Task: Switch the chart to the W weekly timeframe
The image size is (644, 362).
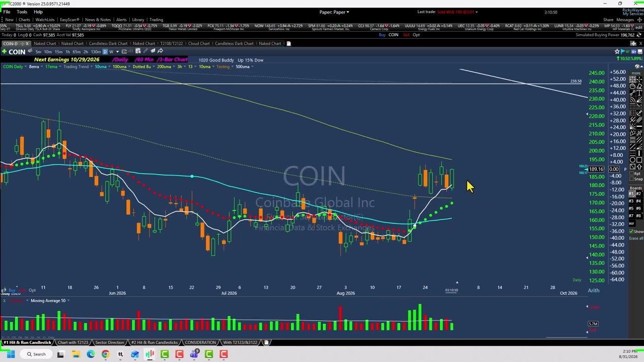Action: coord(111,51)
